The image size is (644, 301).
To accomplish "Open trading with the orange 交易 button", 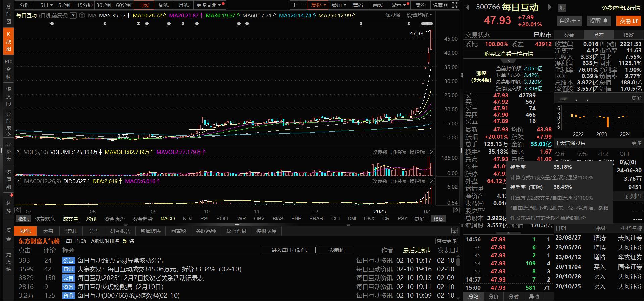I will [x=629, y=21].
